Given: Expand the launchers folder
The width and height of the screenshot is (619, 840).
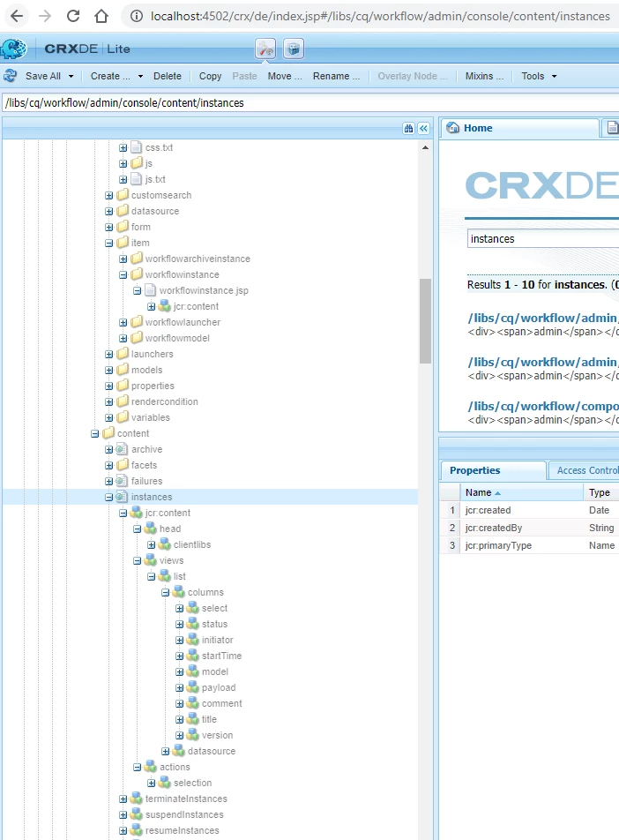Looking at the screenshot, I should coord(109,354).
